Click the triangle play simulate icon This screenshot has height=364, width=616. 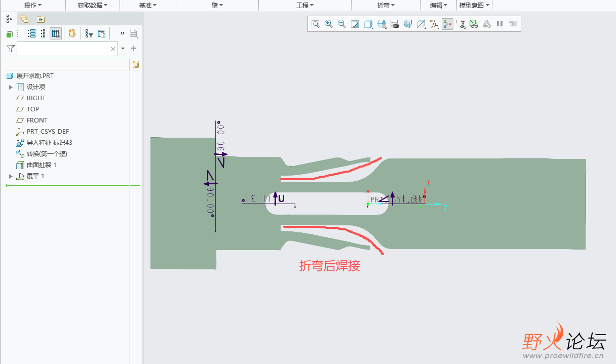coord(487,24)
